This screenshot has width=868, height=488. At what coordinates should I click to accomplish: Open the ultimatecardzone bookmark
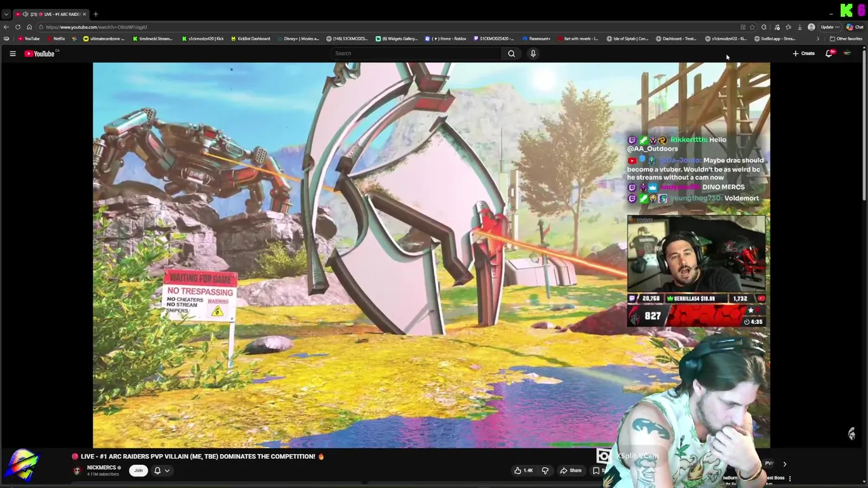(104, 39)
